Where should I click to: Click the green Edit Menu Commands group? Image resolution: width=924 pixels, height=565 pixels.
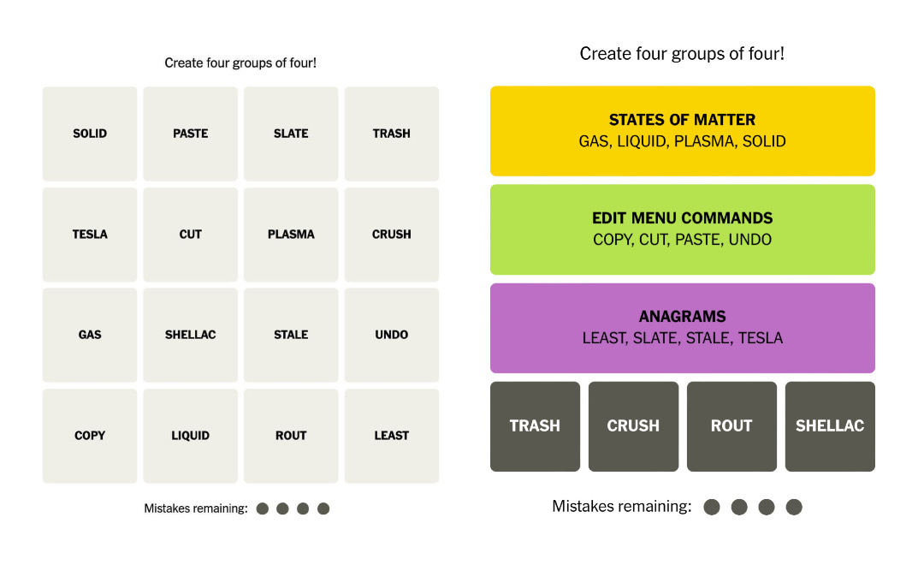[x=682, y=229]
